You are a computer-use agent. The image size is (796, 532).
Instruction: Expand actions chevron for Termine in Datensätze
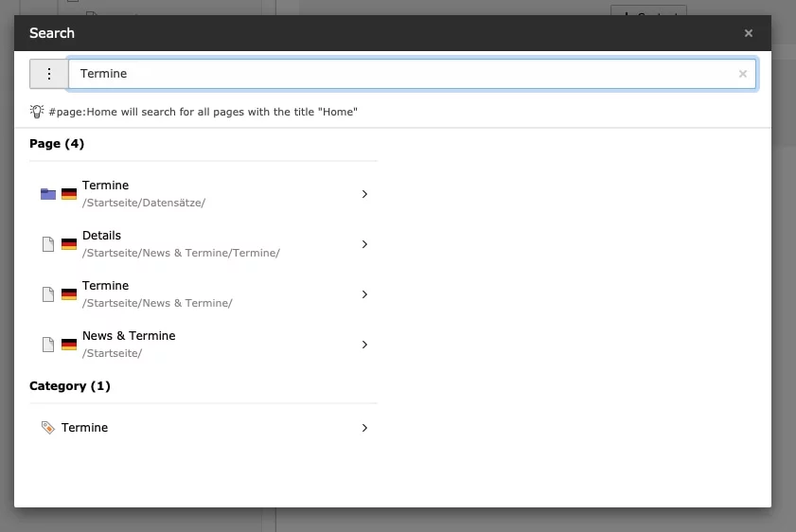coord(364,194)
